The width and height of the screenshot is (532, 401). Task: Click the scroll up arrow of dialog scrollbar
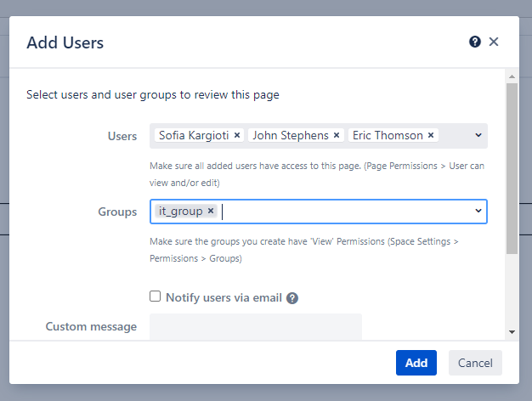tap(512, 76)
